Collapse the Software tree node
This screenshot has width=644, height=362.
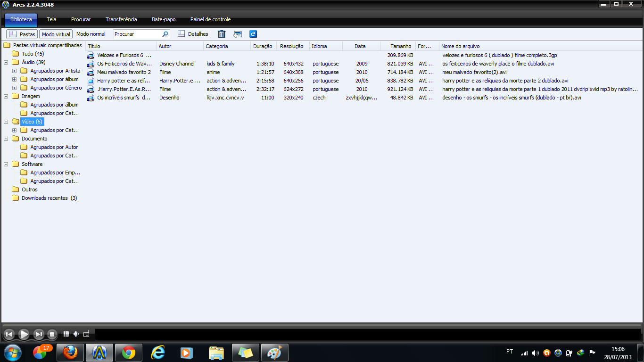tap(6, 164)
